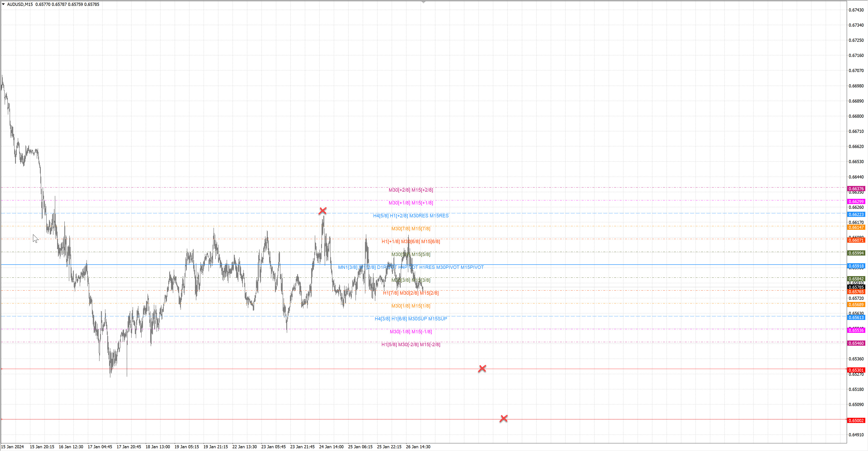The image size is (868, 451).
Task: Click the orange 0.66147 price tag
Action: point(856,227)
